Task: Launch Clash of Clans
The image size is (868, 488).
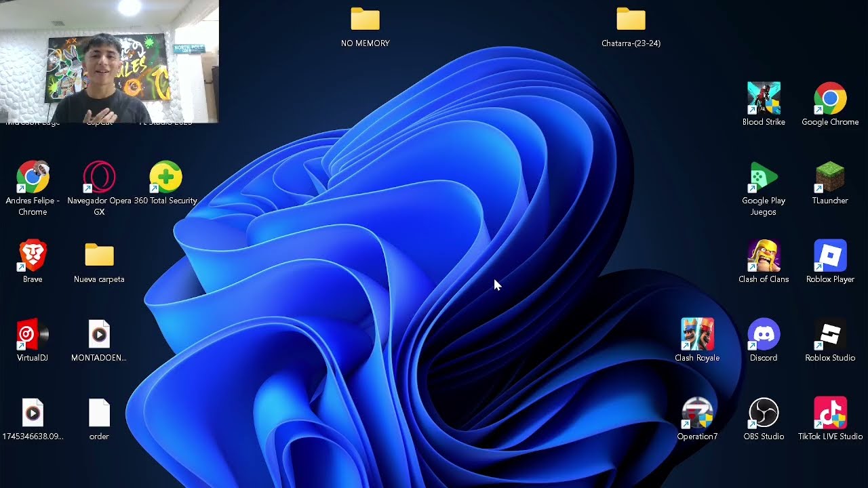Action: click(764, 256)
